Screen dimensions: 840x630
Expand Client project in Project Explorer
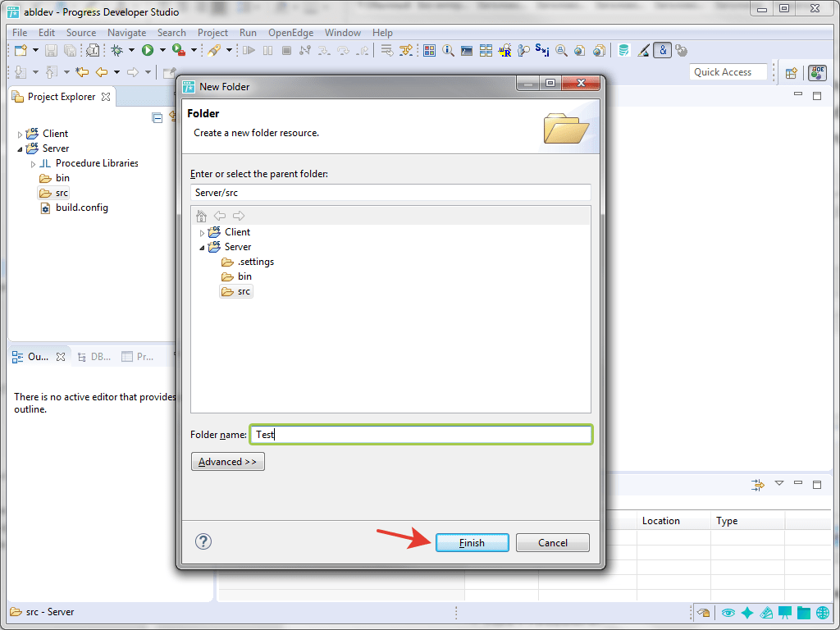coord(21,135)
